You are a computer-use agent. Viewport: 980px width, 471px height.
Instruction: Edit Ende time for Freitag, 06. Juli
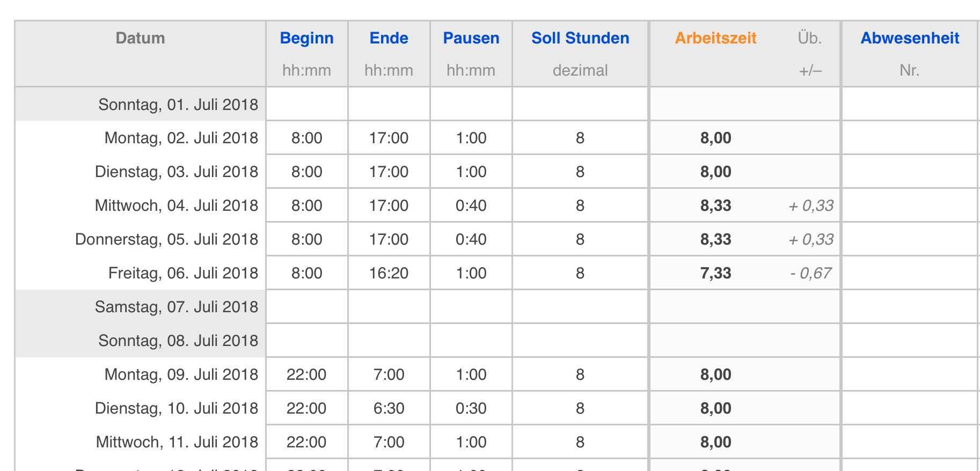(389, 273)
